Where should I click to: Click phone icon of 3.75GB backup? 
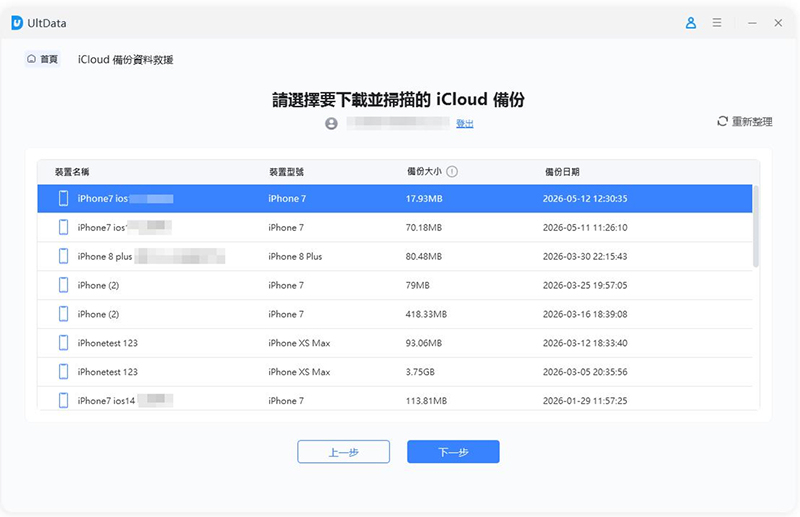(x=63, y=372)
